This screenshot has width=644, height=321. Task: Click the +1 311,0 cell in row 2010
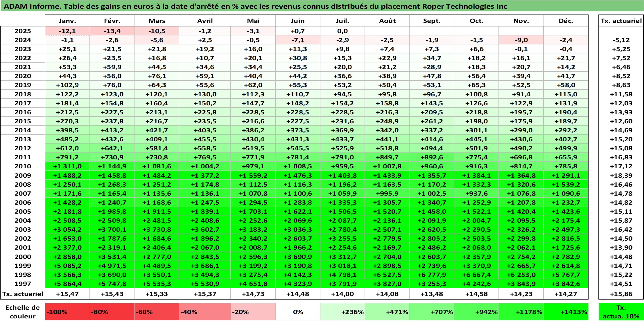(x=67, y=166)
